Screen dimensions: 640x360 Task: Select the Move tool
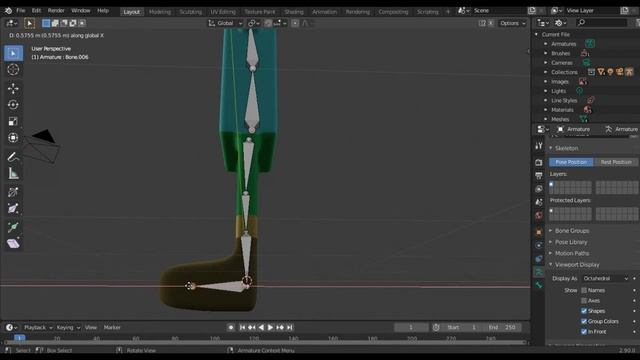pos(13,88)
